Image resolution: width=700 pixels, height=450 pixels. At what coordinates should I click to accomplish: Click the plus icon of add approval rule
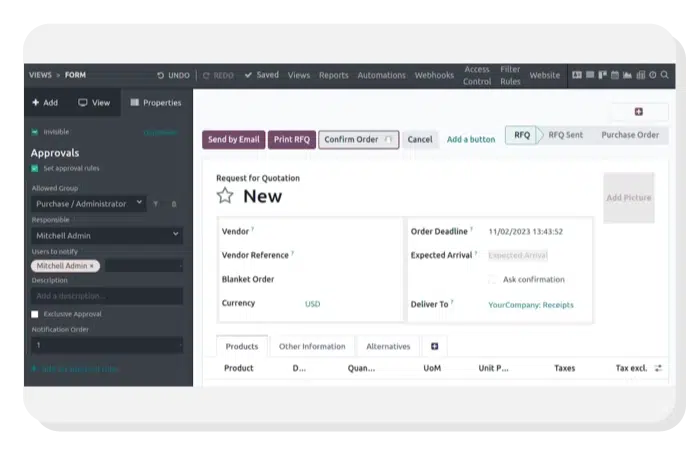tap(34, 369)
